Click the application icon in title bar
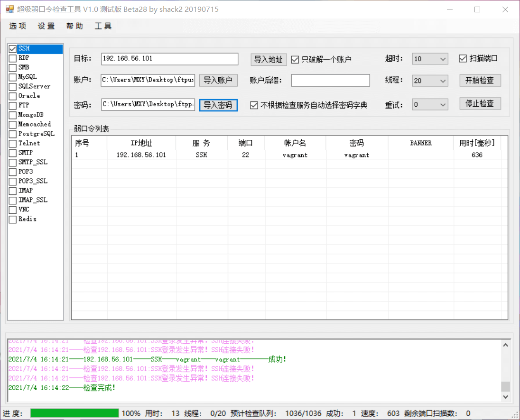The height and width of the screenshot is (420, 520). (x=9, y=9)
